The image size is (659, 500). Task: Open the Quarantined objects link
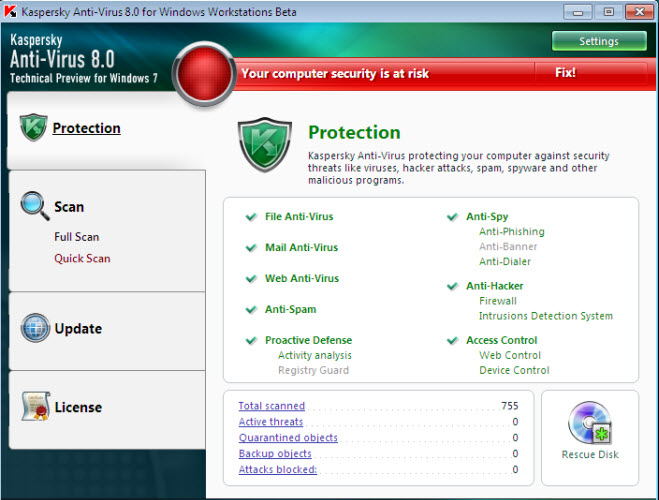288,438
